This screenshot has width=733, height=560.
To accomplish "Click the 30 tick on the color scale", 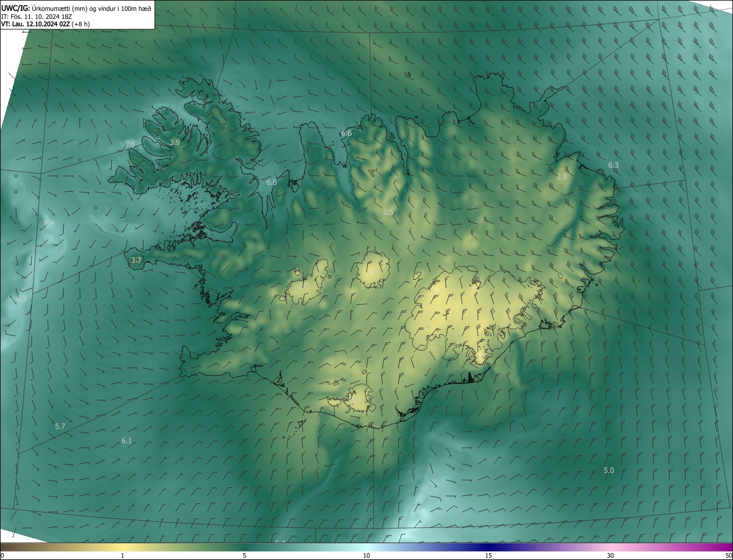I will pyautogui.click(x=610, y=555).
